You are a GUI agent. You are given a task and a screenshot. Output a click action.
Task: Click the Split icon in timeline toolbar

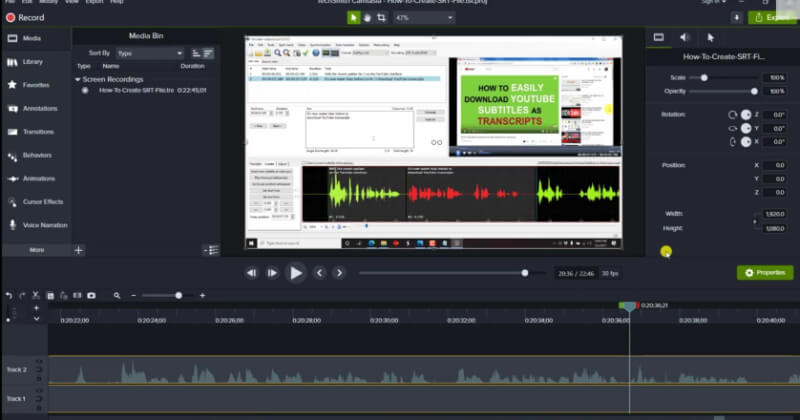77,295
